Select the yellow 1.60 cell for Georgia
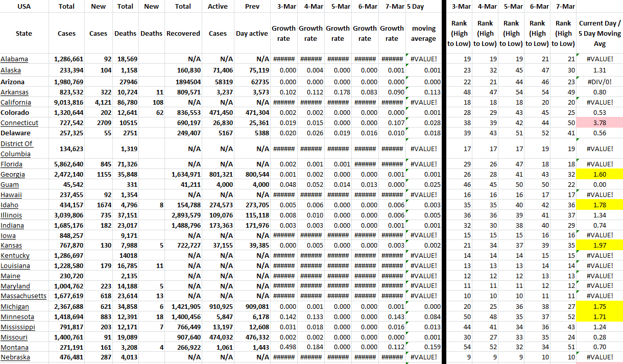This screenshot has height=364, width=623. [x=600, y=175]
